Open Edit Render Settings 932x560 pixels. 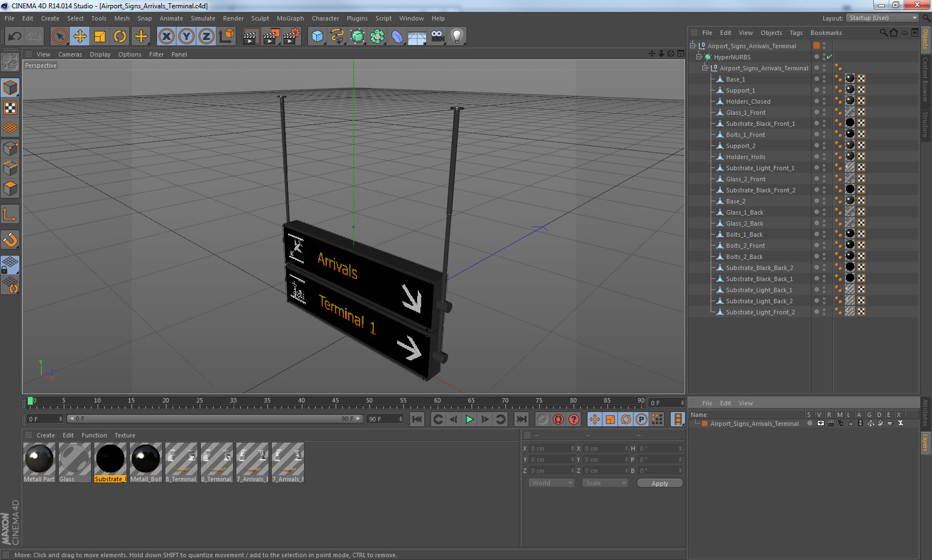click(x=292, y=37)
